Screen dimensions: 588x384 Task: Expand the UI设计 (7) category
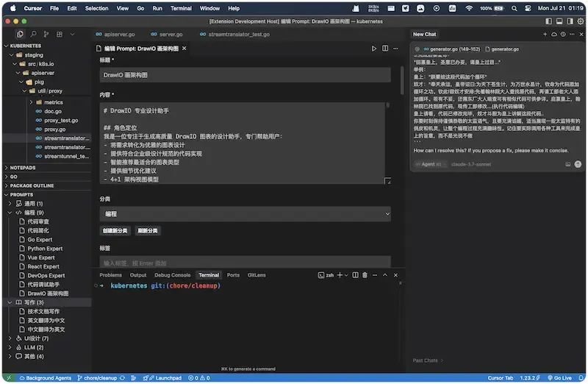[36, 338]
